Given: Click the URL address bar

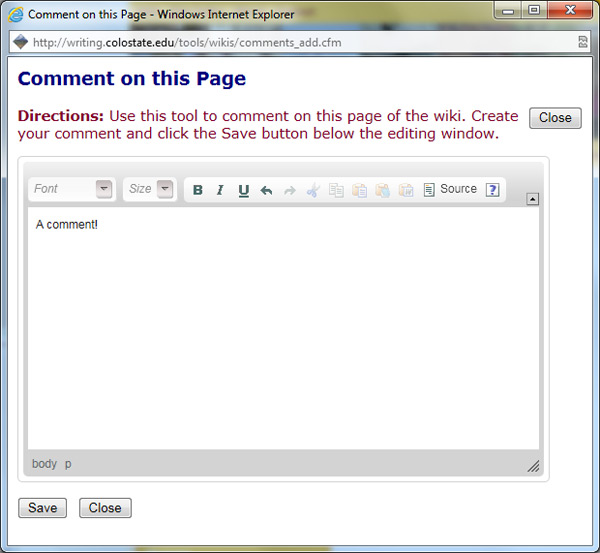Looking at the screenshot, I should 301,42.
